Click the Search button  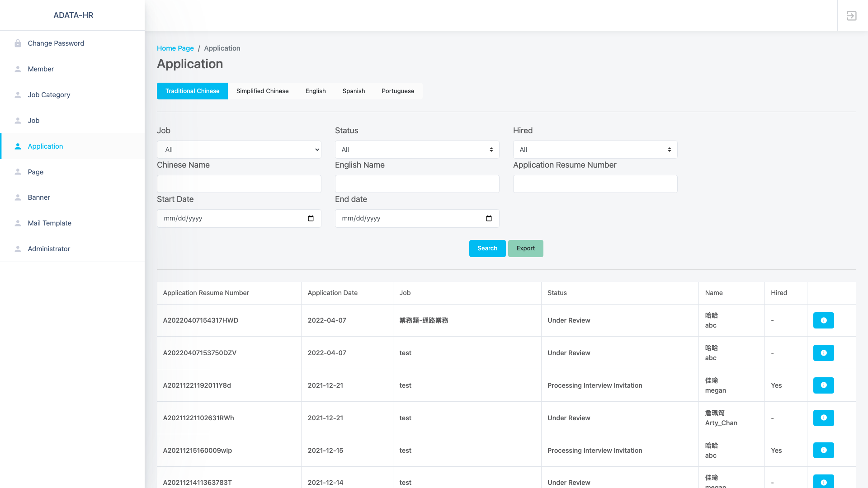coord(487,249)
